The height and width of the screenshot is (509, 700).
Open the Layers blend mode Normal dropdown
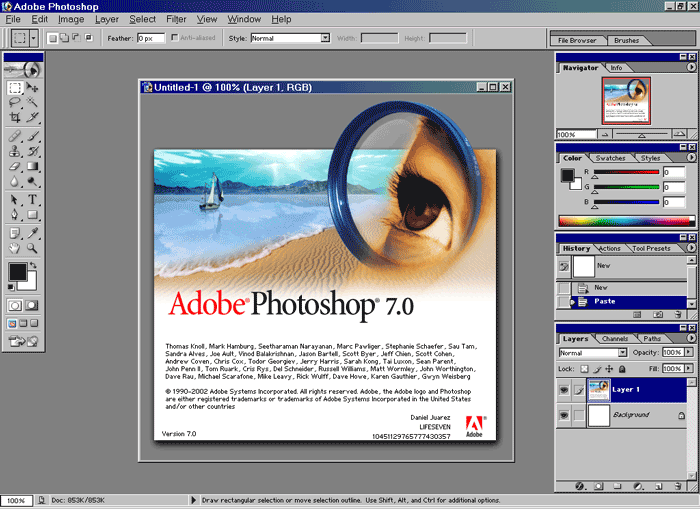click(x=622, y=353)
